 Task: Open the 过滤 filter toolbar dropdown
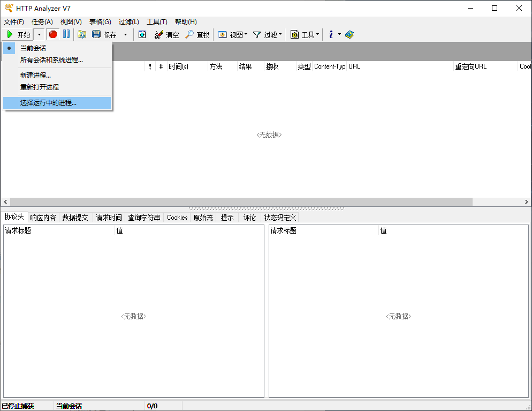click(x=268, y=34)
